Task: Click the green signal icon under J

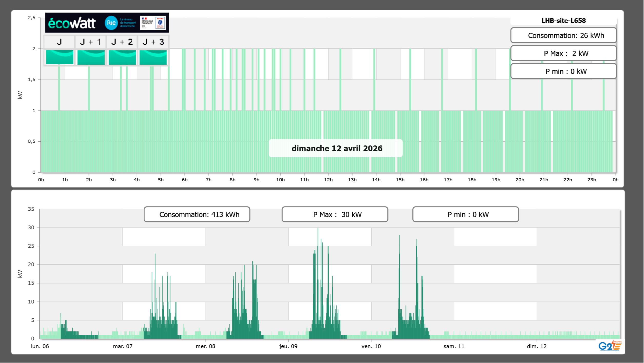Action: point(60,57)
